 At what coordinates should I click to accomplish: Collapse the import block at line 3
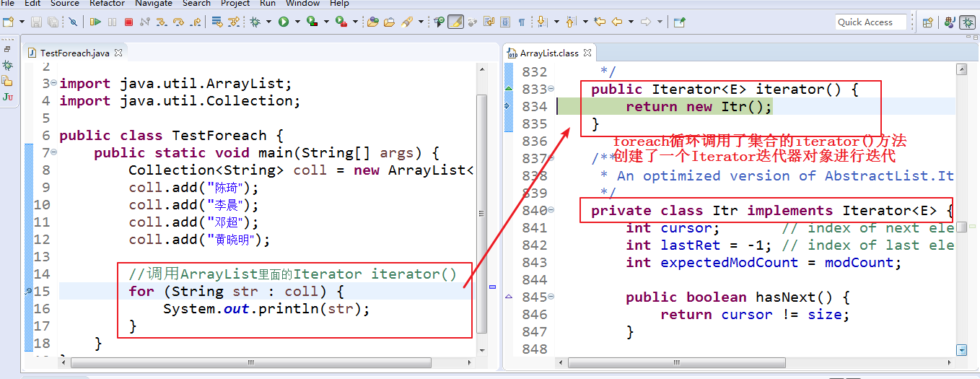click(x=54, y=84)
